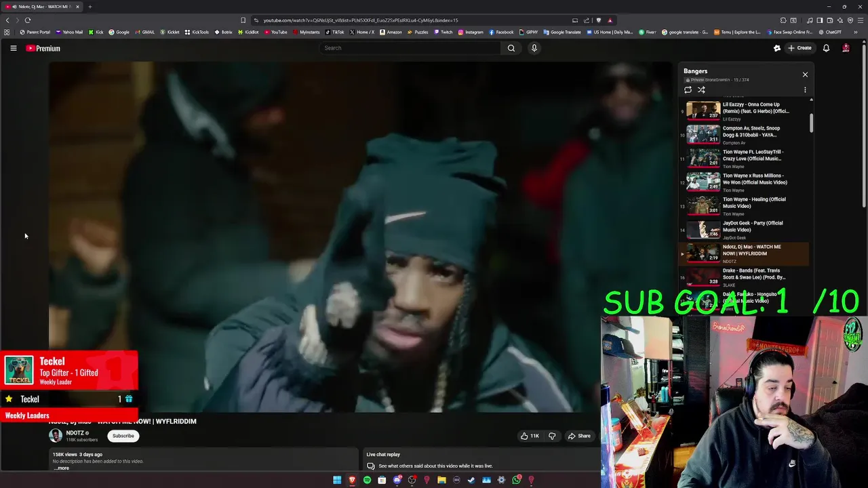Click the browser back arrow

(7, 20)
